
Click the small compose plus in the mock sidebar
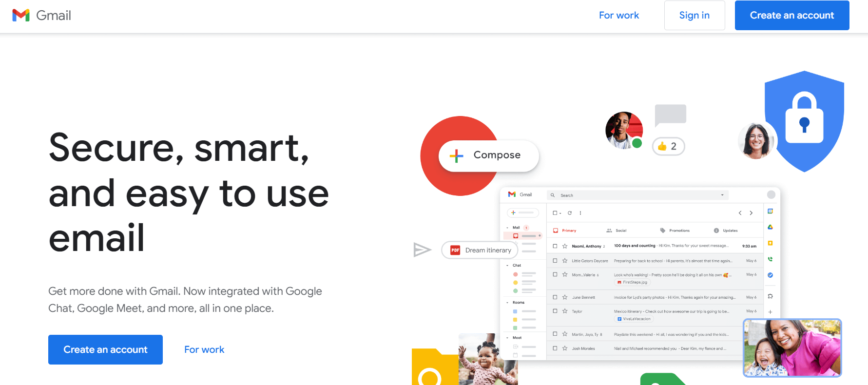pos(513,212)
